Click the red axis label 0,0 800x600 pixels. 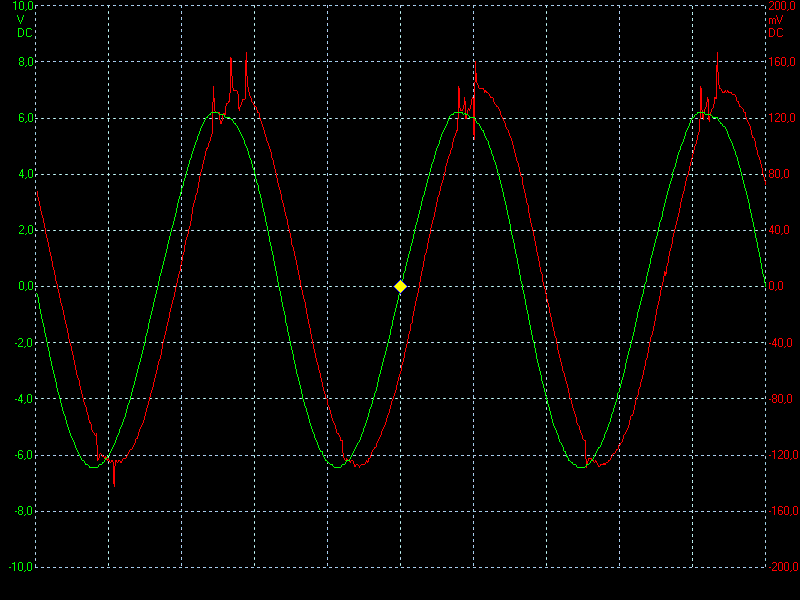(776, 286)
